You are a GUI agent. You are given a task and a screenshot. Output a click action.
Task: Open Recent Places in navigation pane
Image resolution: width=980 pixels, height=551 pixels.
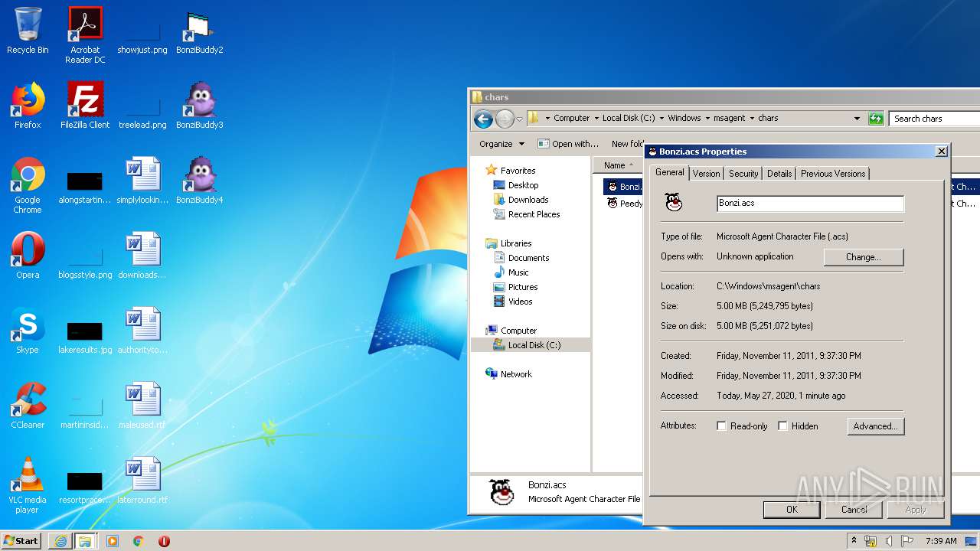526,214
